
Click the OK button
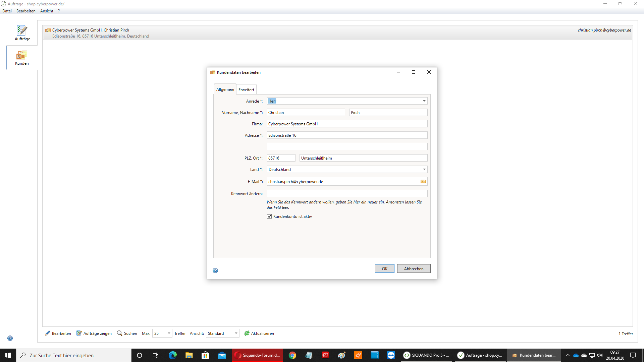tap(384, 268)
